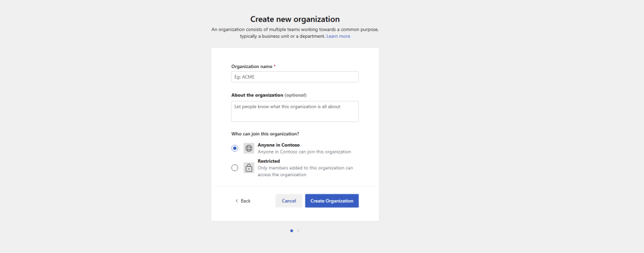Click the Who can join this organization heading

[265, 133]
